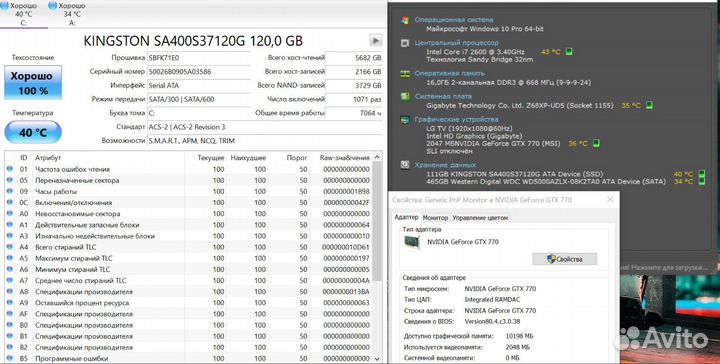Select the Изначально недействительные блоки row

point(188,236)
